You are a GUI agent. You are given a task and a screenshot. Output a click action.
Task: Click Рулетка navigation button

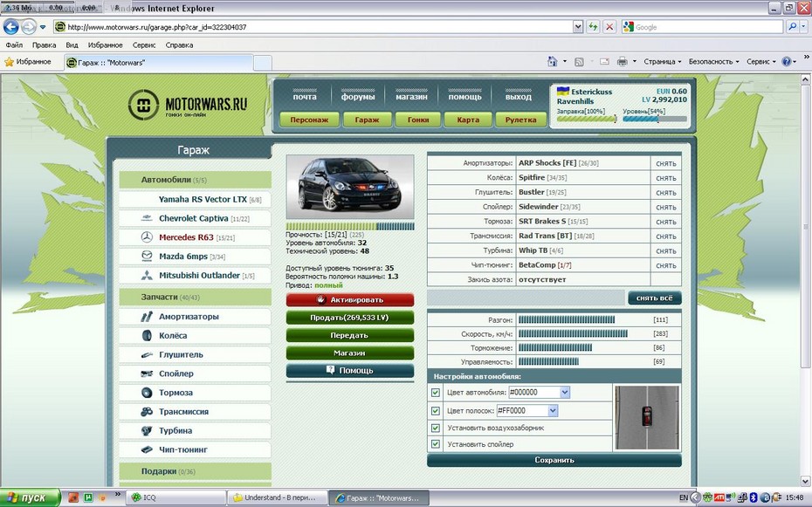click(521, 120)
